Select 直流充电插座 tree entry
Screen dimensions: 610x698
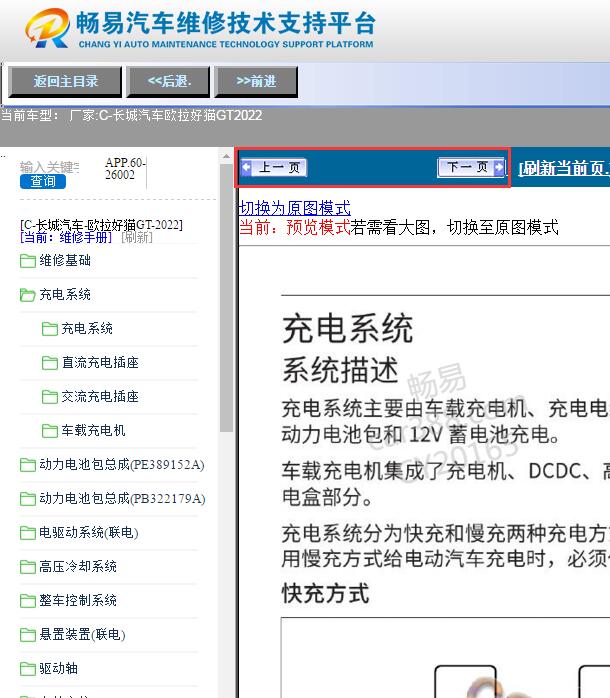(100, 362)
